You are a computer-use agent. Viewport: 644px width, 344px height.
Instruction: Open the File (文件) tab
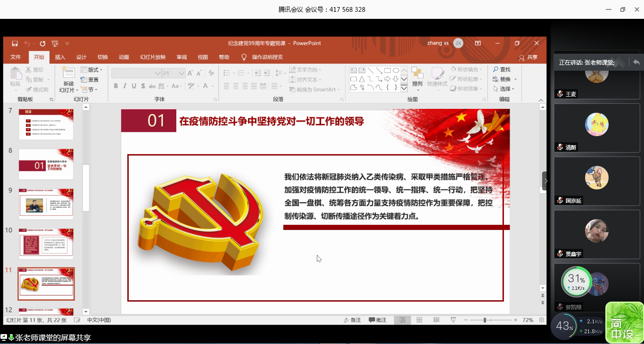[16, 57]
